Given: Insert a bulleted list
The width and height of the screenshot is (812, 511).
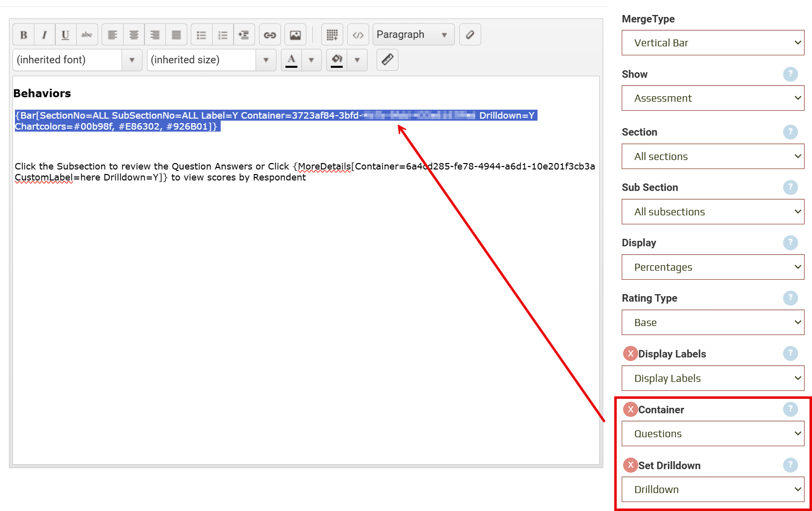Looking at the screenshot, I should coord(201,35).
